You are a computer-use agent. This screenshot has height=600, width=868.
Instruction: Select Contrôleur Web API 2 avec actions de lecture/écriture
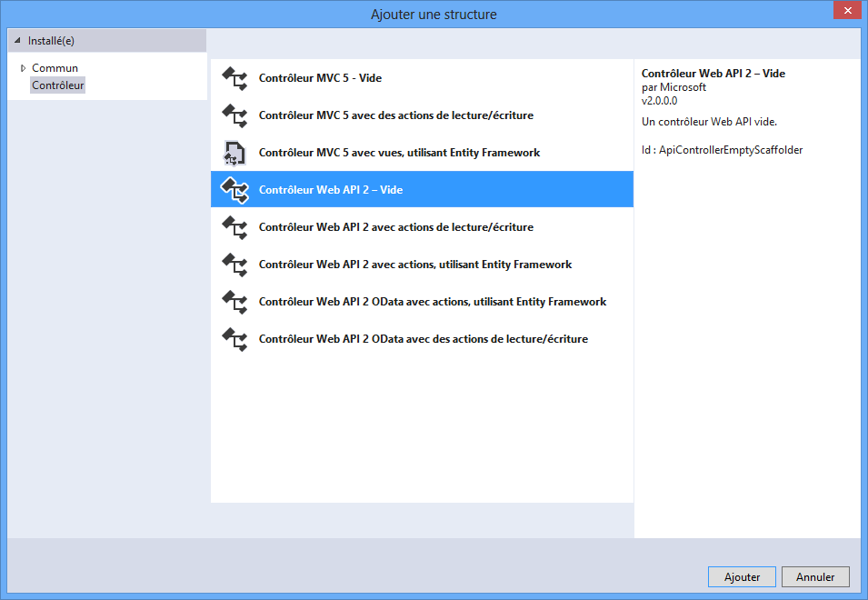click(x=422, y=227)
